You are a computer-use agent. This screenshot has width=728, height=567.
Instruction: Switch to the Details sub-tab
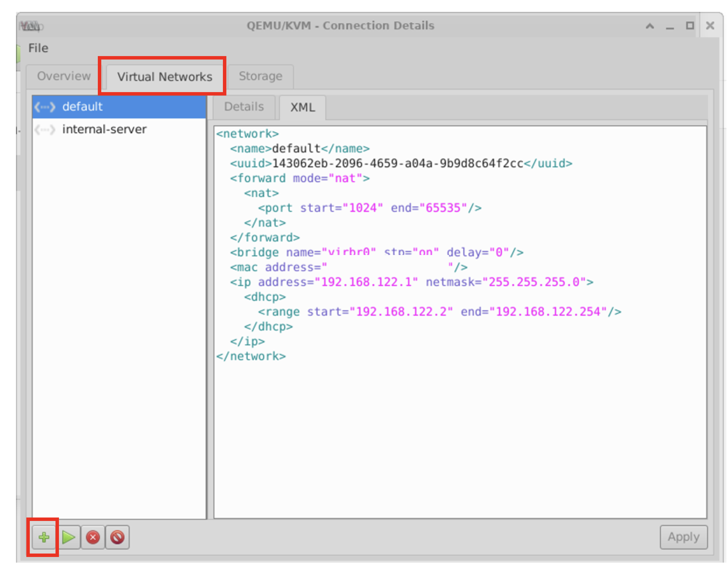click(244, 107)
